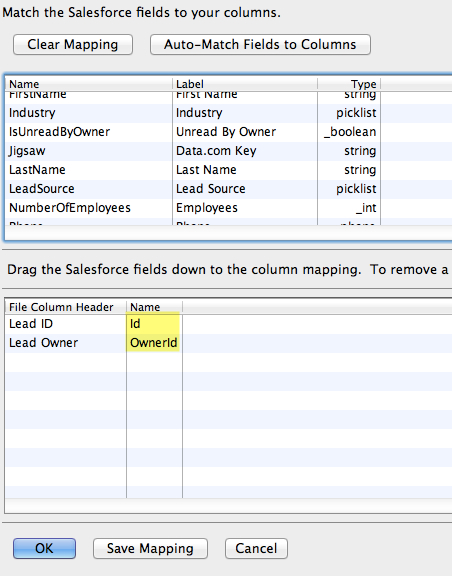Click picklist type in LeadSource row

[356, 189]
